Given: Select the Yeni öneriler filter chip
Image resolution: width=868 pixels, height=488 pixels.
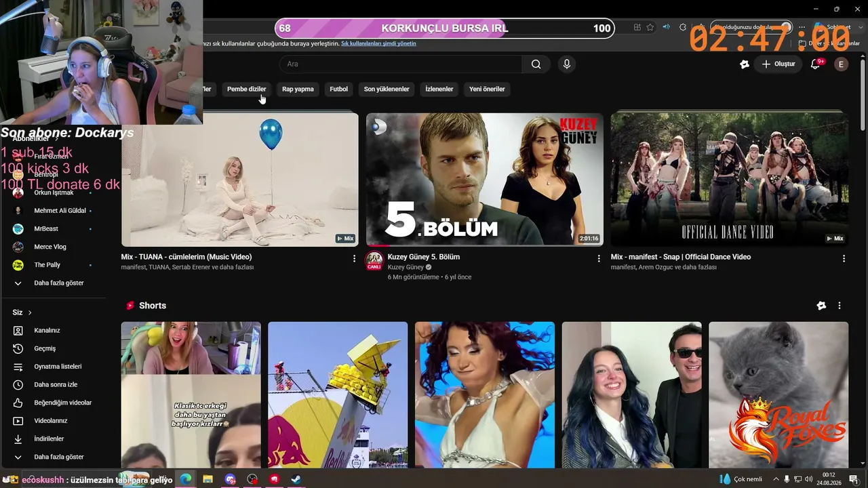Looking at the screenshot, I should point(487,89).
